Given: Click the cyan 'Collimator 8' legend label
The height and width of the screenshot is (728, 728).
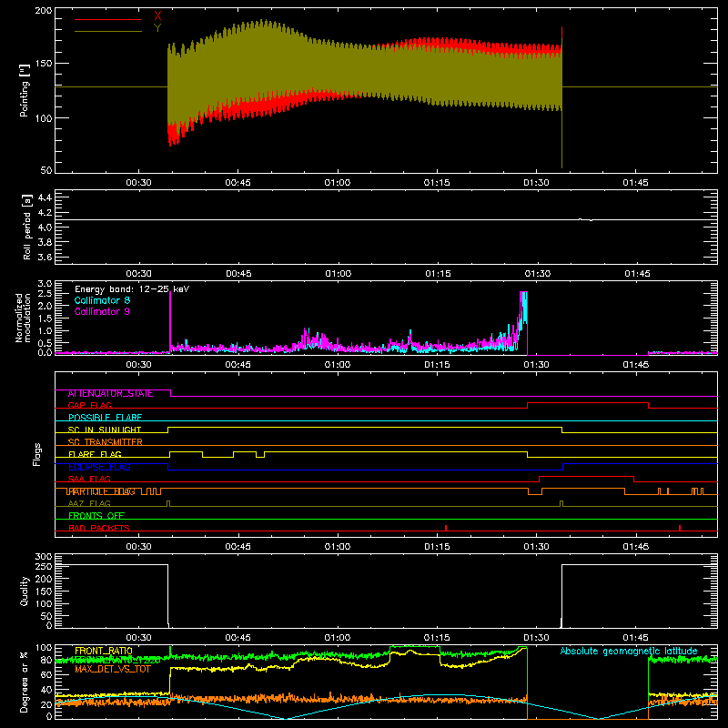Looking at the screenshot, I should (102, 300).
